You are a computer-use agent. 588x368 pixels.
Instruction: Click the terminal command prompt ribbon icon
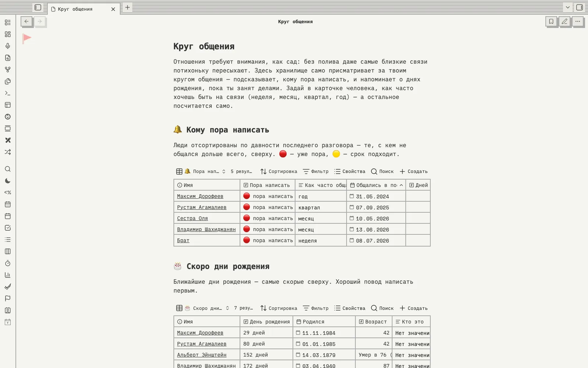[8, 93]
